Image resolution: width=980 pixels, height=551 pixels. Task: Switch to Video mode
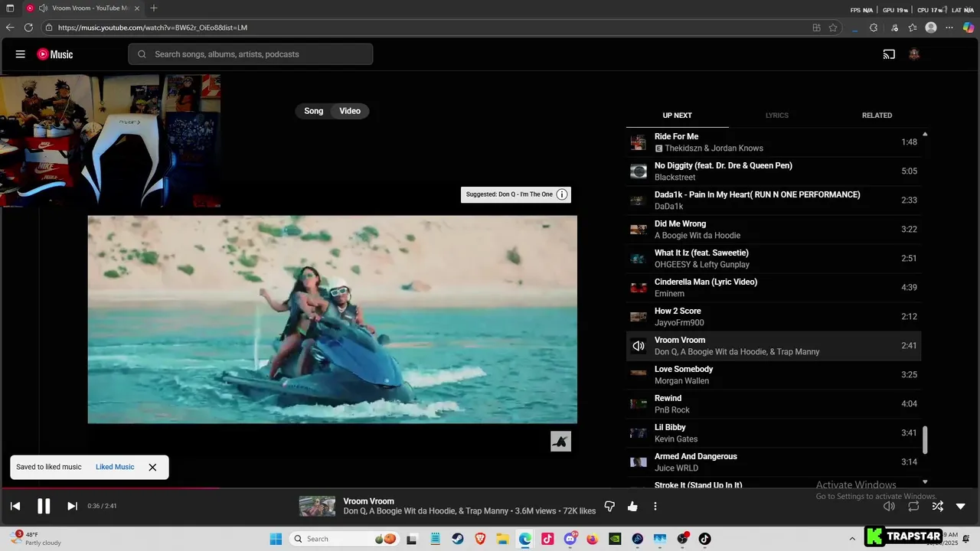coord(350,111)
